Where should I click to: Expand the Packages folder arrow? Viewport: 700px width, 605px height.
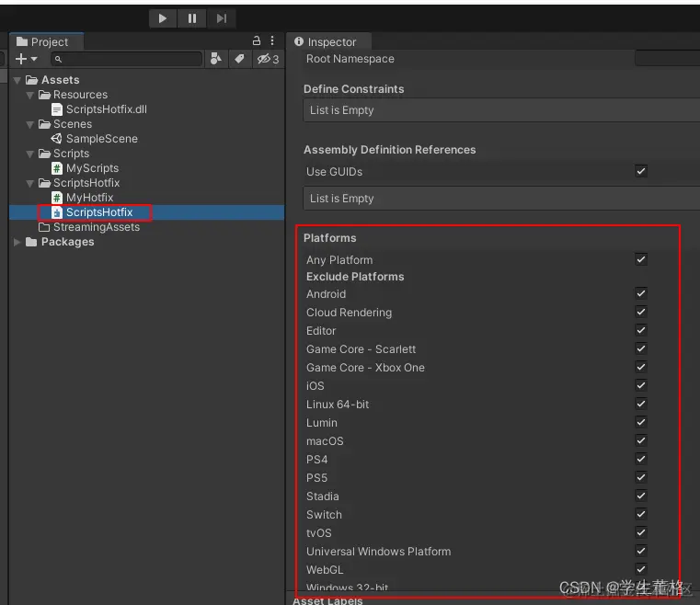(17, 242)
